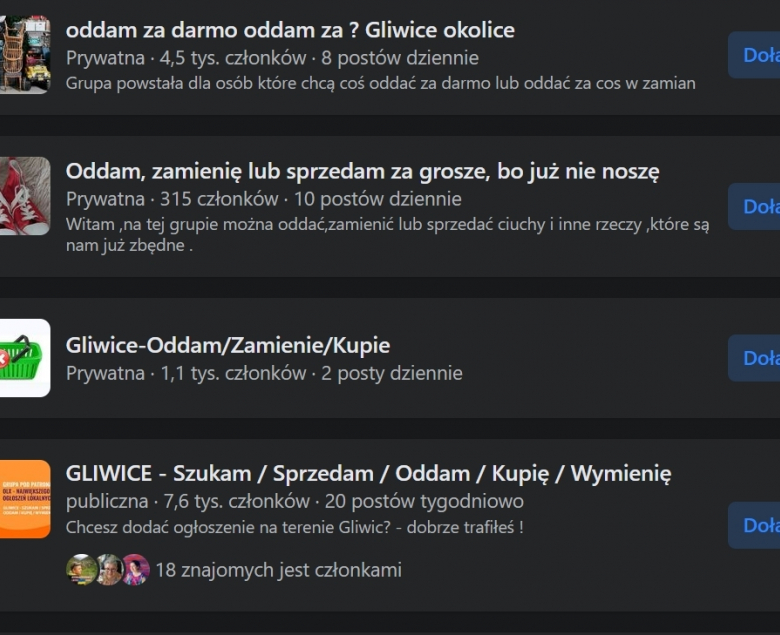The image size is (780, 635).
Task: Click the "Witam, na tej grupie" description
Action: pyautogui.click(x=387, y=235)
